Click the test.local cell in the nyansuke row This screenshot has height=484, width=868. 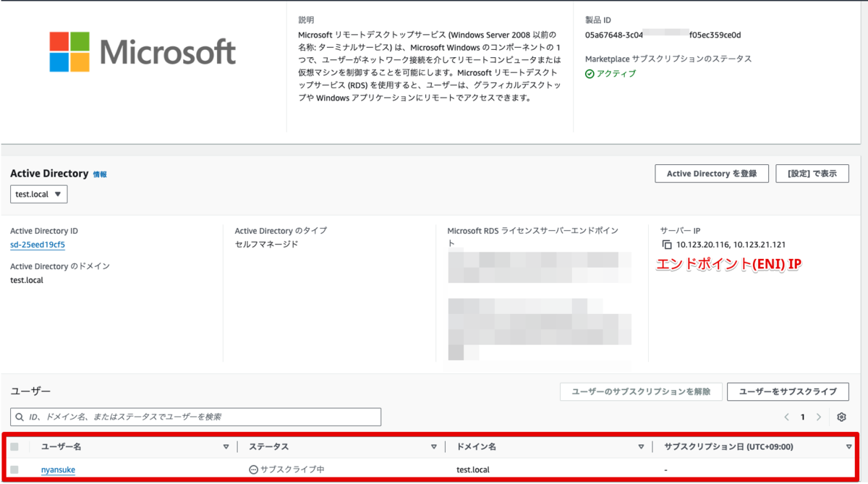click(473, 470)
